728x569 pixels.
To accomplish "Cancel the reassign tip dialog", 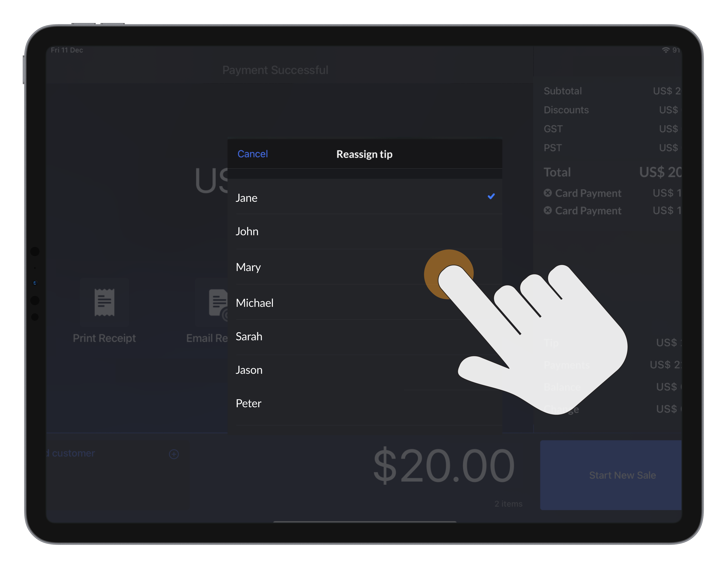I will pyautogui.click(x=252, y=154).
